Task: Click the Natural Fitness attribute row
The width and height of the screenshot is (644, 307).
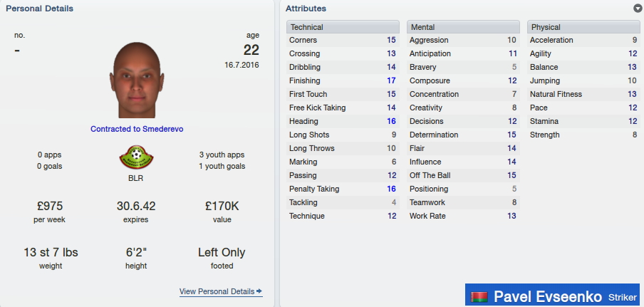Action: coord(583,94)
